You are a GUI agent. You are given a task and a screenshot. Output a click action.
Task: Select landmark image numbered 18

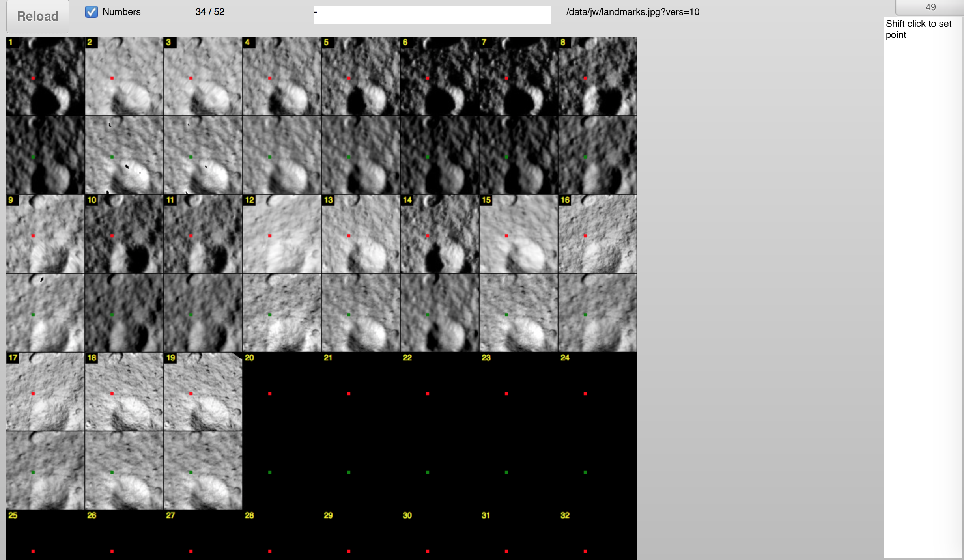click(x=124, y=392)
